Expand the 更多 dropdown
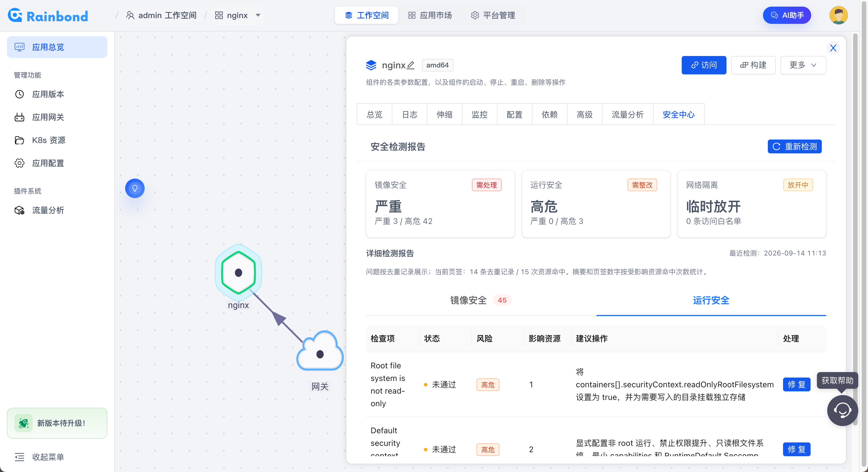The width and height of the screenshot is (868, 472). click(803, 65)
